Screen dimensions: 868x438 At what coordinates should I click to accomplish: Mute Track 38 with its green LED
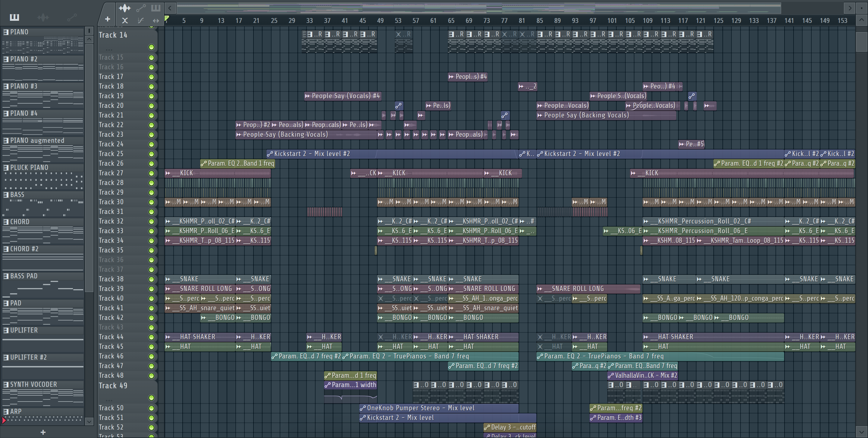point(151,279)
